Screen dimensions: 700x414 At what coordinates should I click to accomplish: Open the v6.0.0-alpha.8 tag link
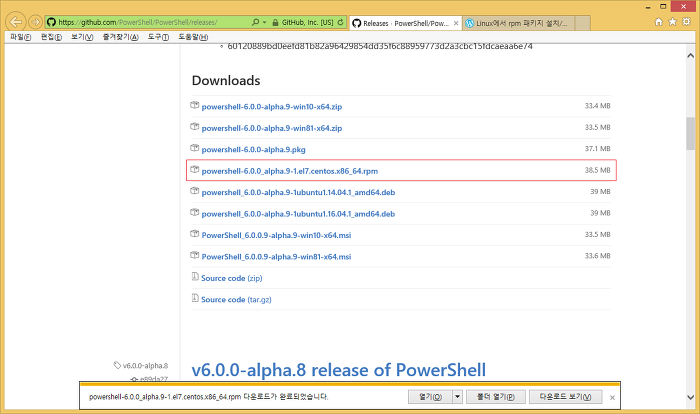[146, 366]
